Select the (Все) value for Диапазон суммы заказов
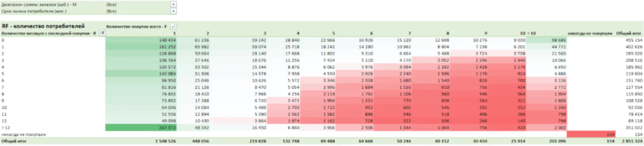The image size is (644, 146). coord(111,4)
